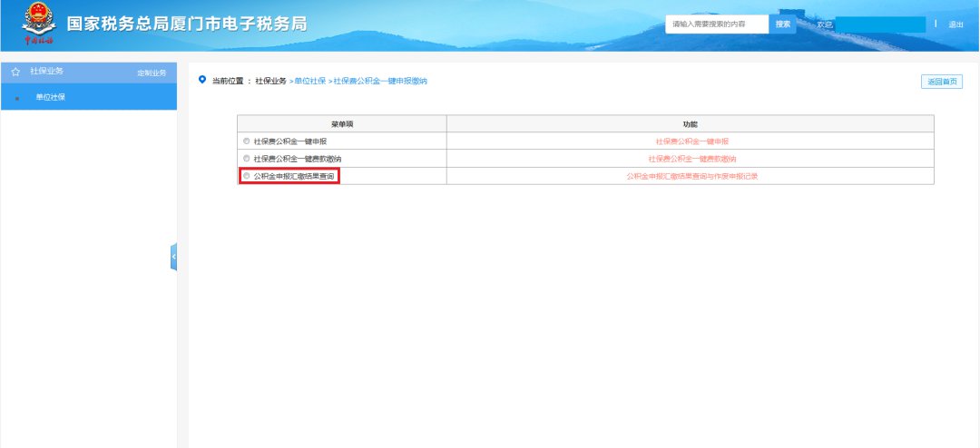Click the 社保费公积金一键申报缴纳 breadcrumb link
The width and height of the screenshot is (980, 448).
(380, 81)
